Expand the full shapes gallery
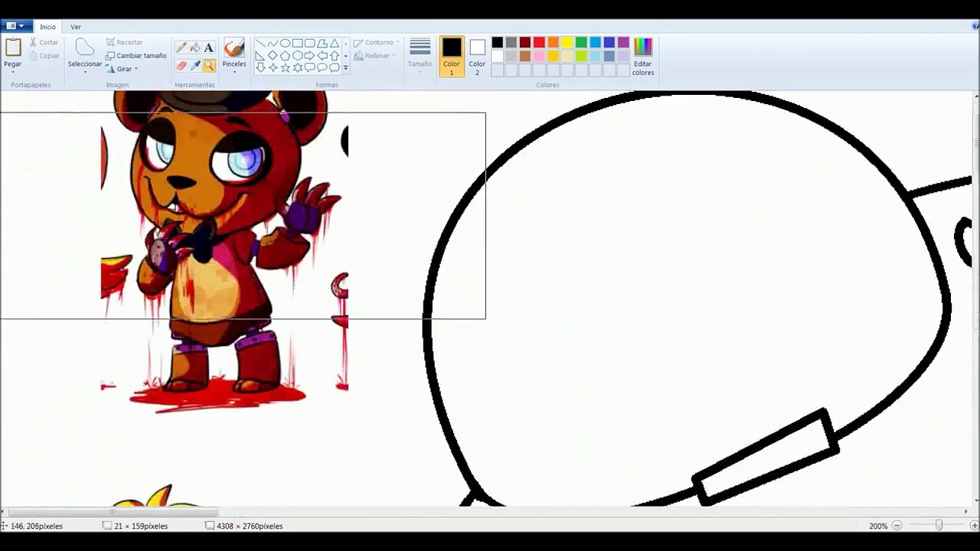This screenshot has width=980, height=551. [345, 68]
